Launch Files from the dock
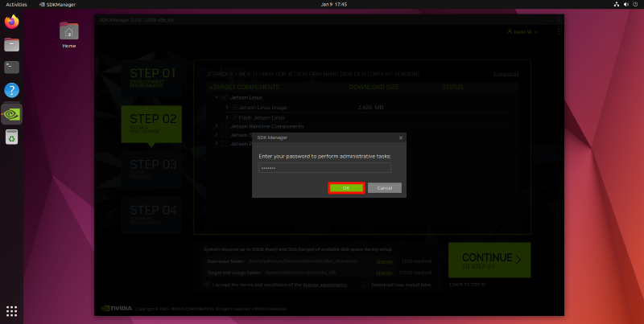The width and height of the screenshot is (644, 324). click(x=11, y=45)
